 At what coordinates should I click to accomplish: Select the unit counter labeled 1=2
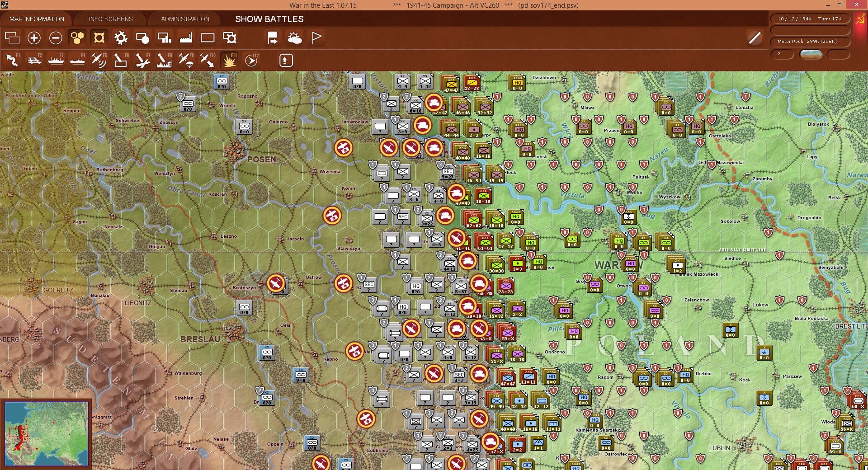677,265
